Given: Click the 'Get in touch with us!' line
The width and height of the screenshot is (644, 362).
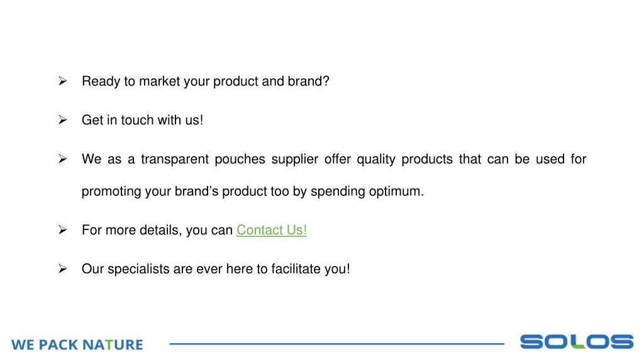Looking at the screenshot, I should tap(143, 120).
